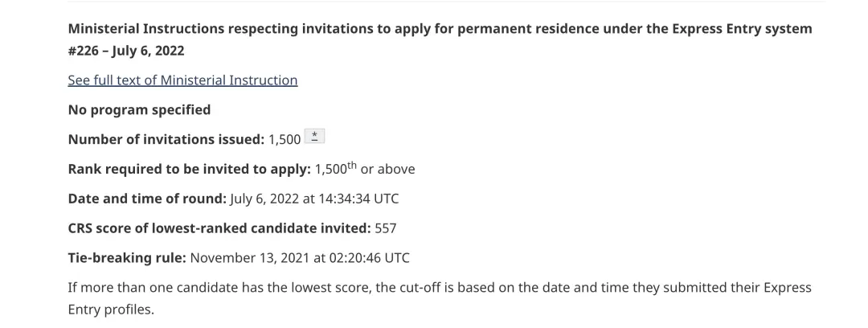868x328 pixels.
Task: Select the "14:34:34 UTC" round time text
Action: pyautogui.click(x=358, y=199)
